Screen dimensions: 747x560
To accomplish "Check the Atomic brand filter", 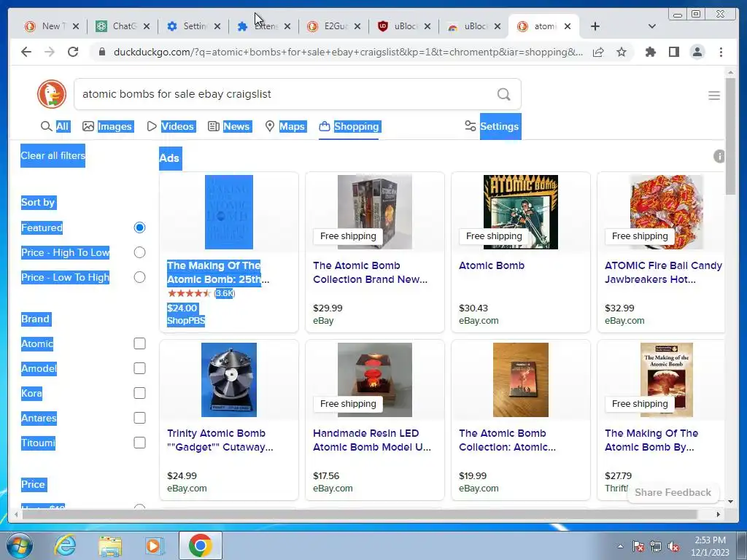I will pyautogui.click(x=139, y=344).
